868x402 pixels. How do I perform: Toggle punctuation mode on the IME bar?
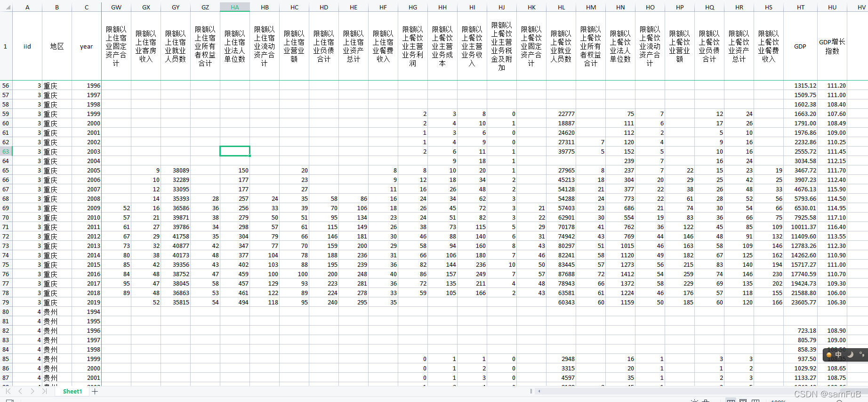coord(861,354)
